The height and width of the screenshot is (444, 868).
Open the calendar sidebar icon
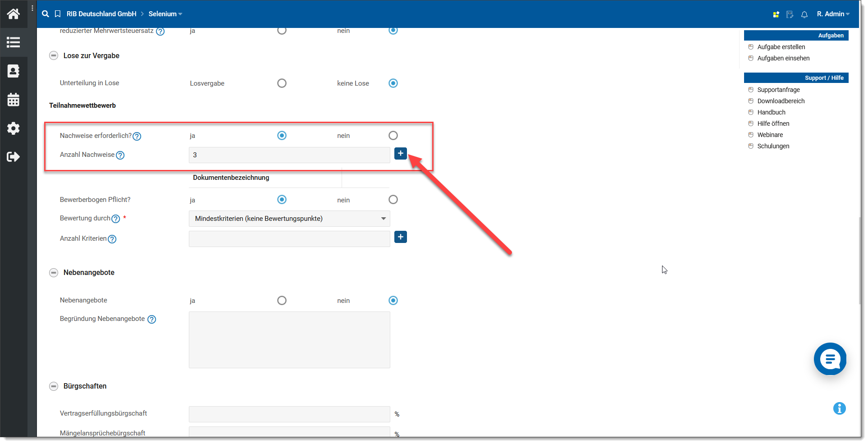14,100
